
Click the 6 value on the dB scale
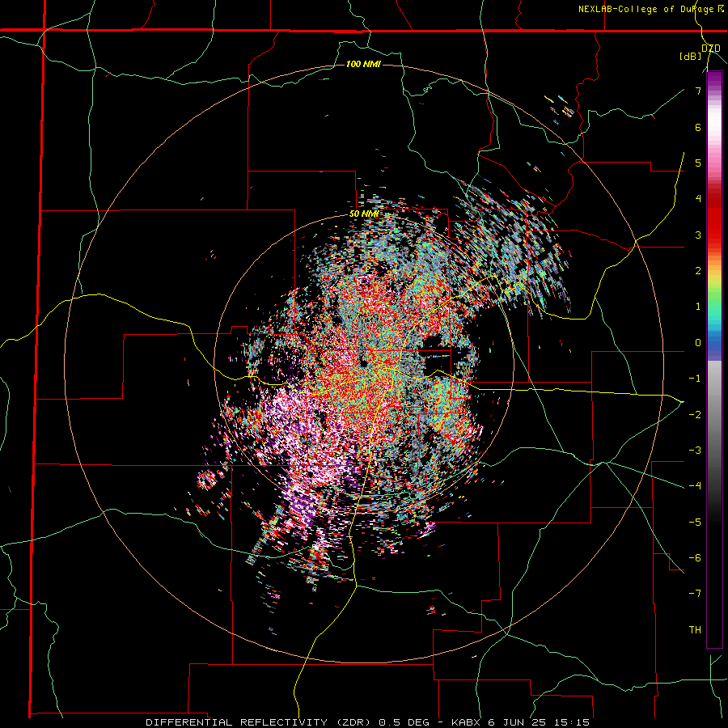[698, 127]
